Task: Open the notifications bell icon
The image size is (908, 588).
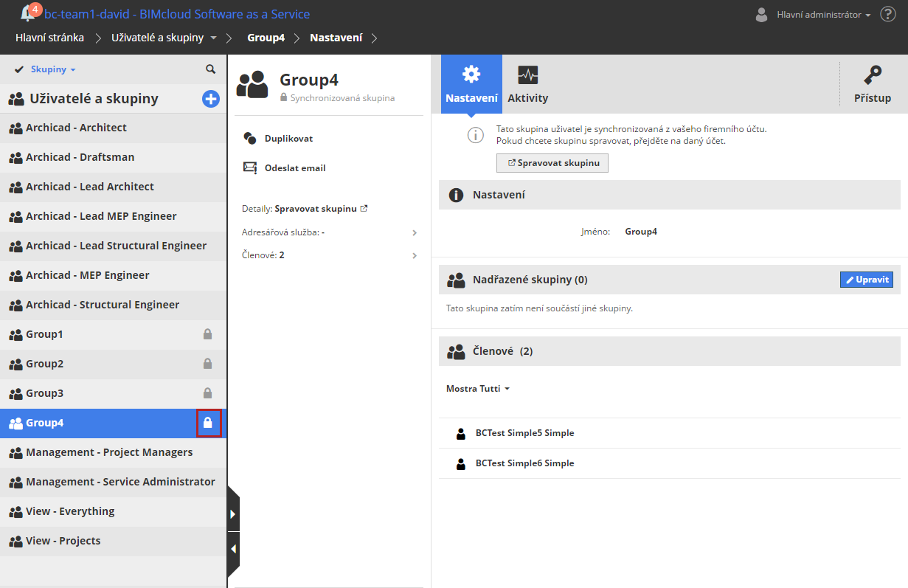Action: tap(29, 13)
